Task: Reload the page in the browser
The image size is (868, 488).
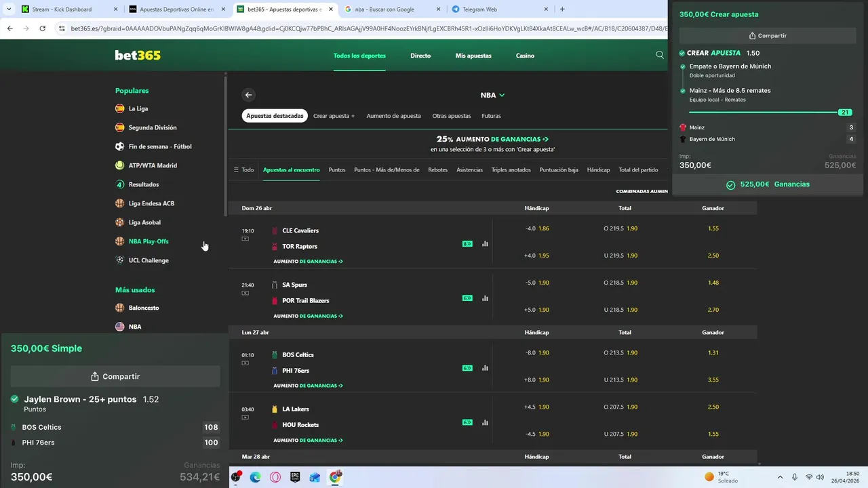Action: point(42,28)
